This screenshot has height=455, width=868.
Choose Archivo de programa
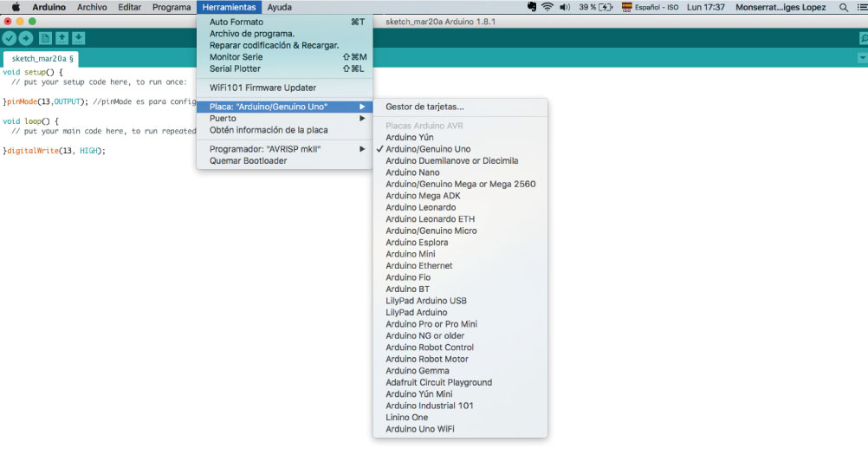coord(284,34)
